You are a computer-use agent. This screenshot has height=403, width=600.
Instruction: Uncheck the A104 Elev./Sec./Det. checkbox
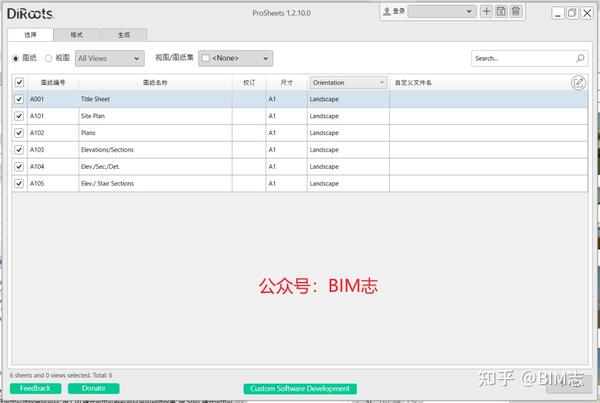[19, 166]
